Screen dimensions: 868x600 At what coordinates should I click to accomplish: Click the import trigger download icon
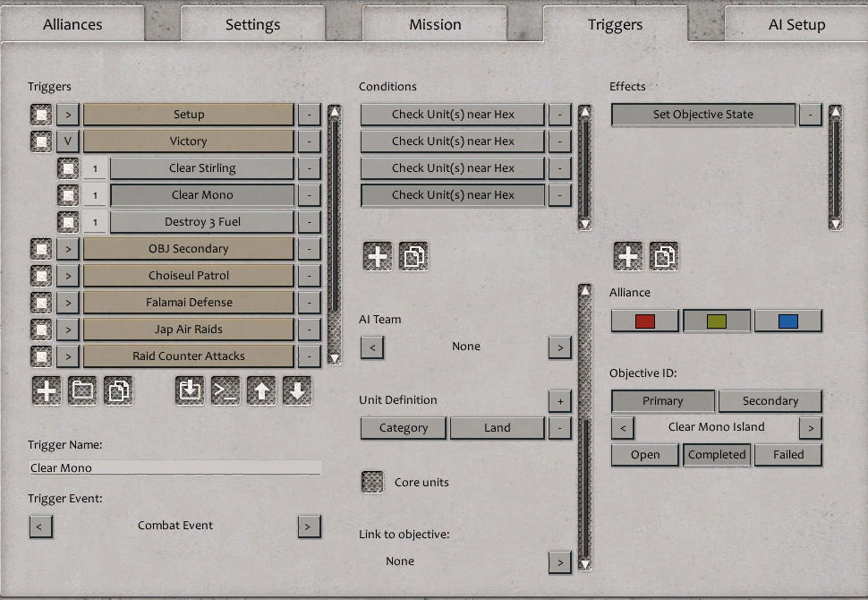190,390
